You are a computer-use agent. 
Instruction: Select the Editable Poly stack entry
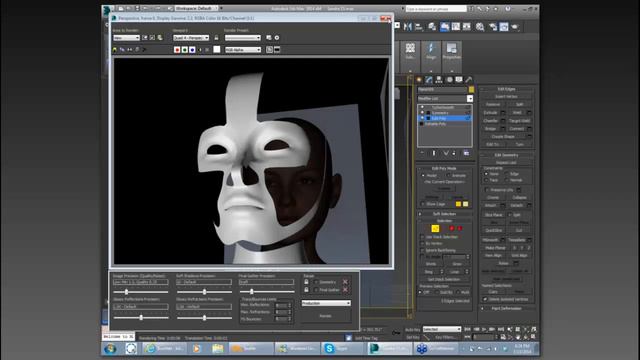436,124
